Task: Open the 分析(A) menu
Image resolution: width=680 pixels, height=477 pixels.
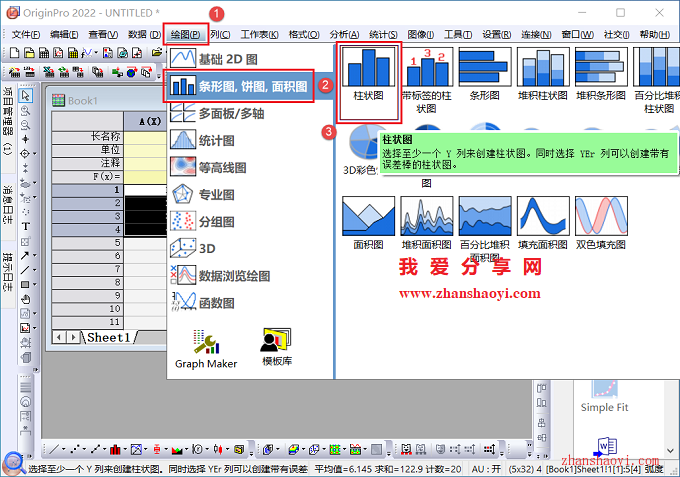Action: tap(344, 34)
